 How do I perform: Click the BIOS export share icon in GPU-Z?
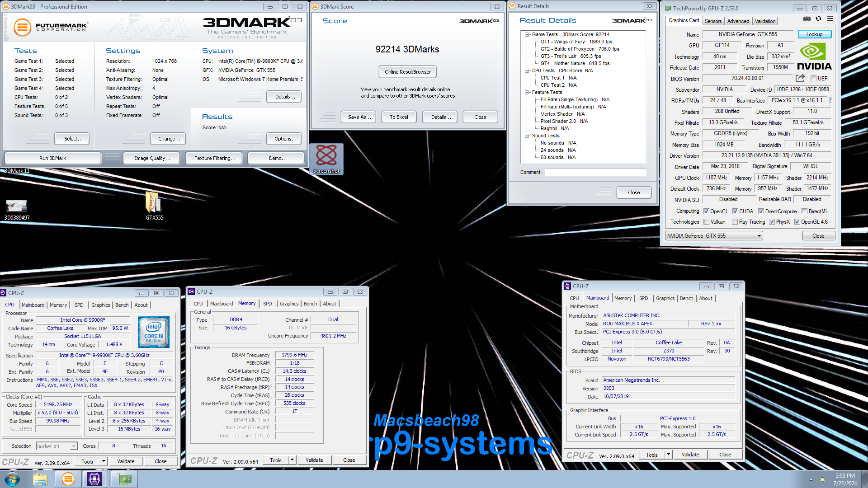coord(800,78)
